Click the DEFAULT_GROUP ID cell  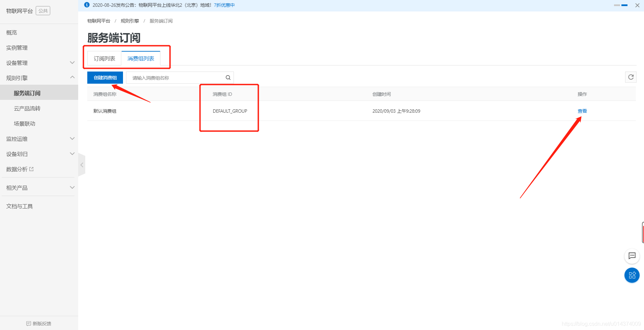[x=230, y=111]
